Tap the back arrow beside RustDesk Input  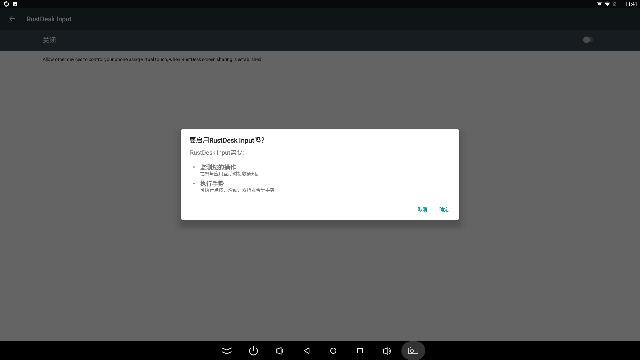pyautogui.click(x=12, y=19)
